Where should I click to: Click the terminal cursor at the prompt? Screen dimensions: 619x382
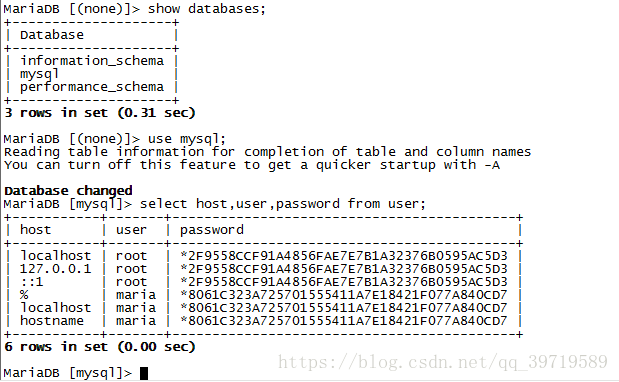tap(144, 373)
